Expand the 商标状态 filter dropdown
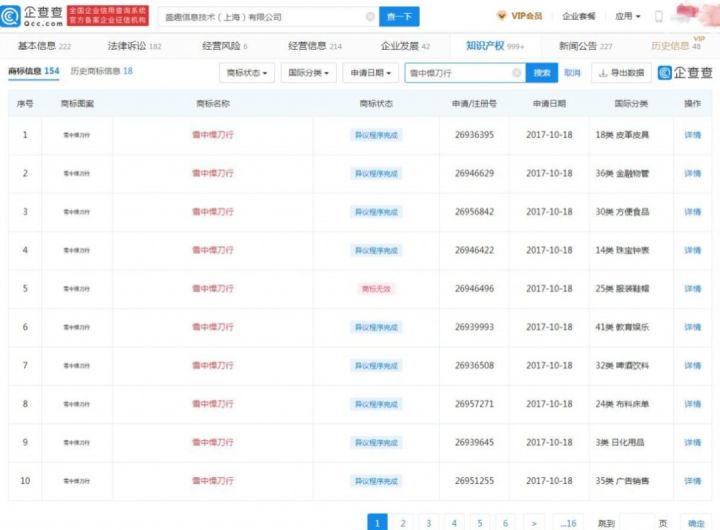 pos(247,73)
